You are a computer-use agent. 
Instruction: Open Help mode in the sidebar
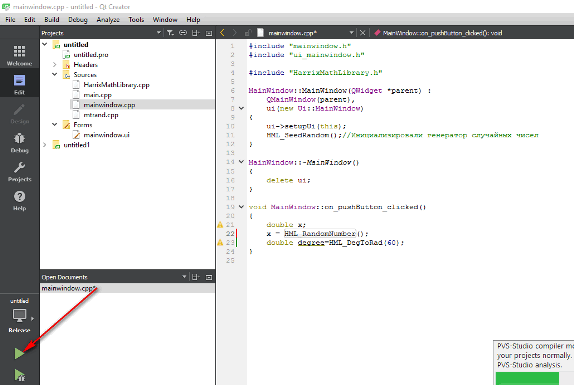click(19, 201)
